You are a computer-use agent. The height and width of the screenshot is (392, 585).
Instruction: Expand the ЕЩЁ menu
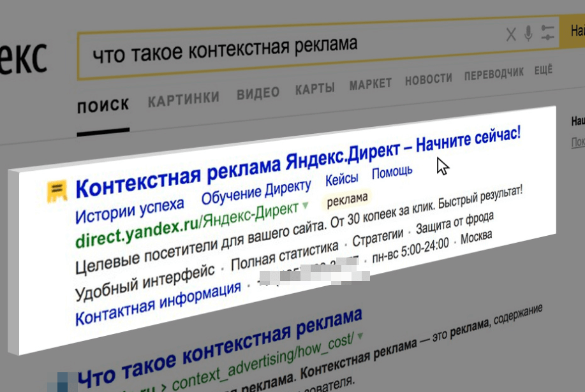[x=544, y=70]
